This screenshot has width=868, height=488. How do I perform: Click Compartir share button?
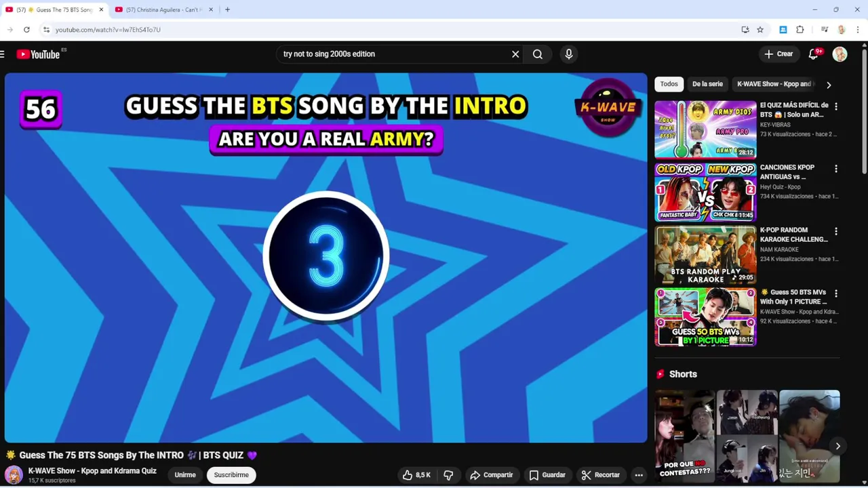tap(491, 475)
